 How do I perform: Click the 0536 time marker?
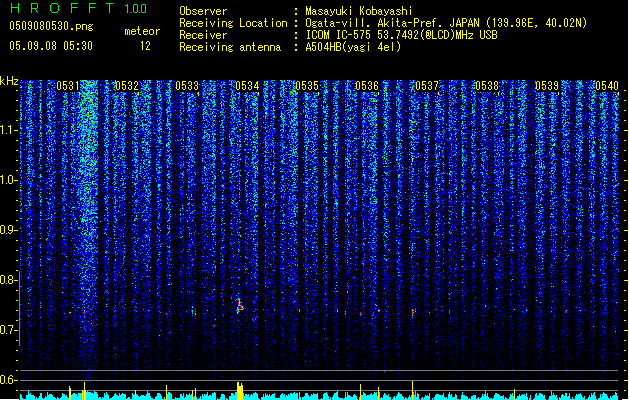click(367, 85)
